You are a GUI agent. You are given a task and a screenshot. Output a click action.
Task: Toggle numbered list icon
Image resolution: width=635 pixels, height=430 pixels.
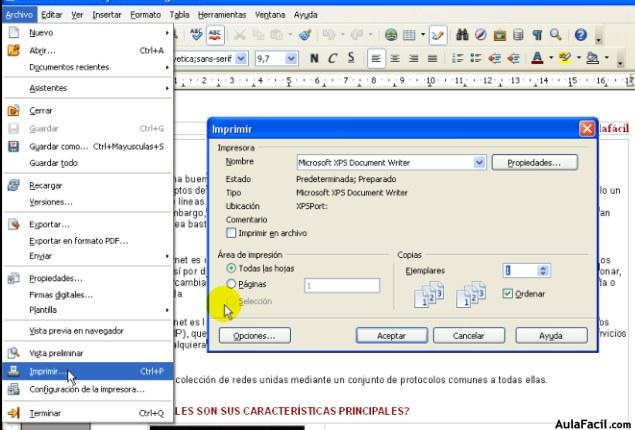(x=457, y=59)
